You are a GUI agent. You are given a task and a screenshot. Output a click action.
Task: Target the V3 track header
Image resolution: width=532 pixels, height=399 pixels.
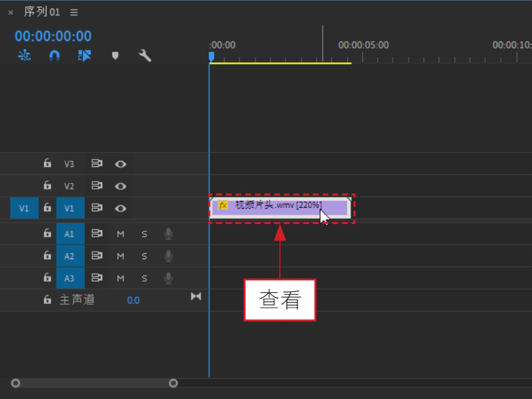point(69,164)
